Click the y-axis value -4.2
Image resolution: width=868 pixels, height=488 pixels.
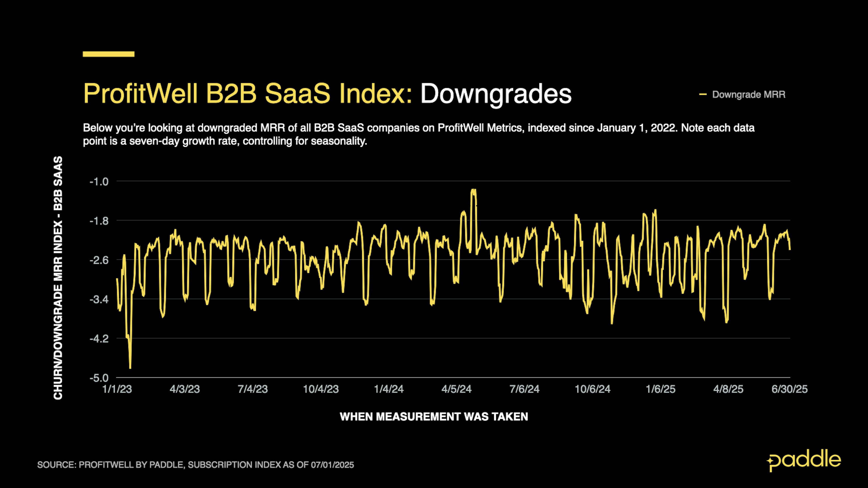point(99,338)
